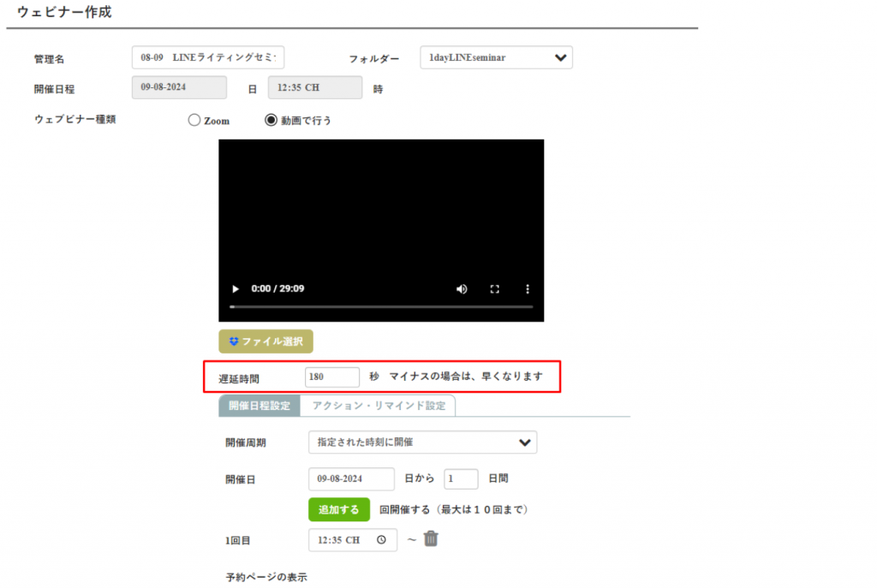Switch to the 開催日程設定 tab
The width and height of the screenshot is (877, 588).
[260, 406]
